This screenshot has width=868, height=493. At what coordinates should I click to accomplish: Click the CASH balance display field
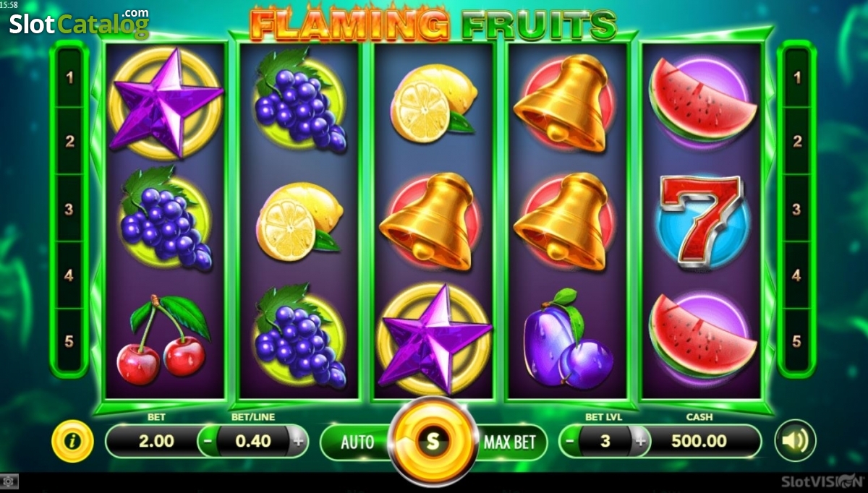point(698,441)
